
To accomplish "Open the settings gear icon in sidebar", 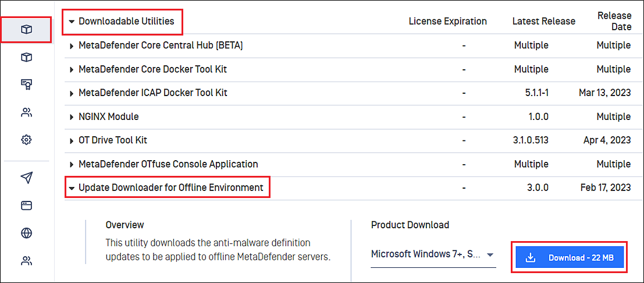I will [x=26, y=140].
